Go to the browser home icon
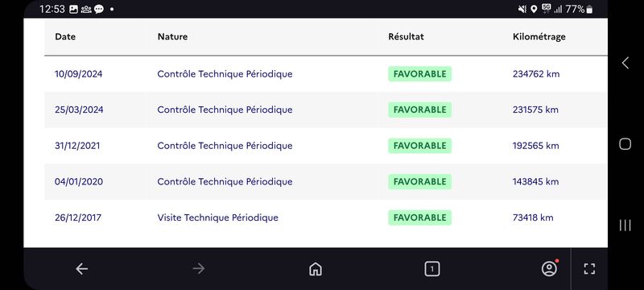 (x=315, y=269)
